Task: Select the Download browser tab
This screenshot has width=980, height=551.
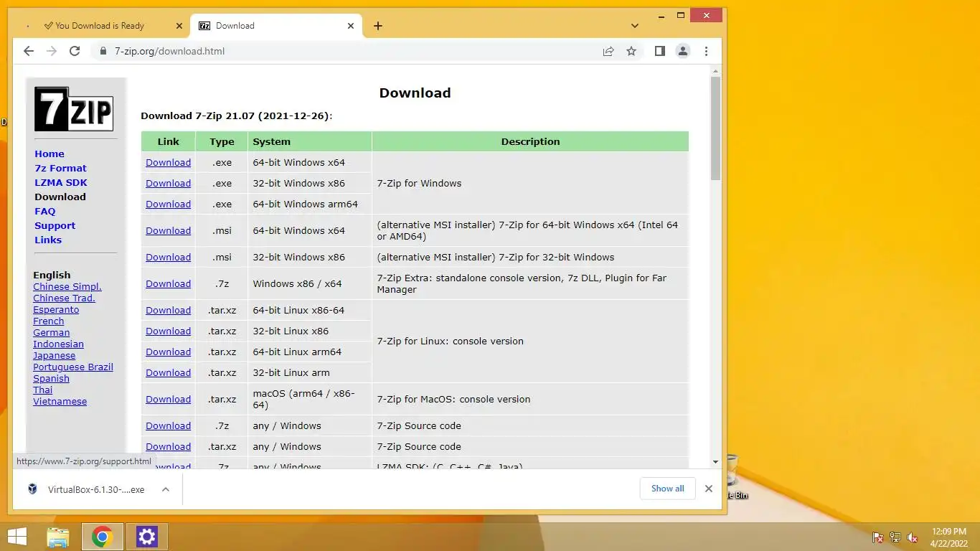Action: pos(277,26)
